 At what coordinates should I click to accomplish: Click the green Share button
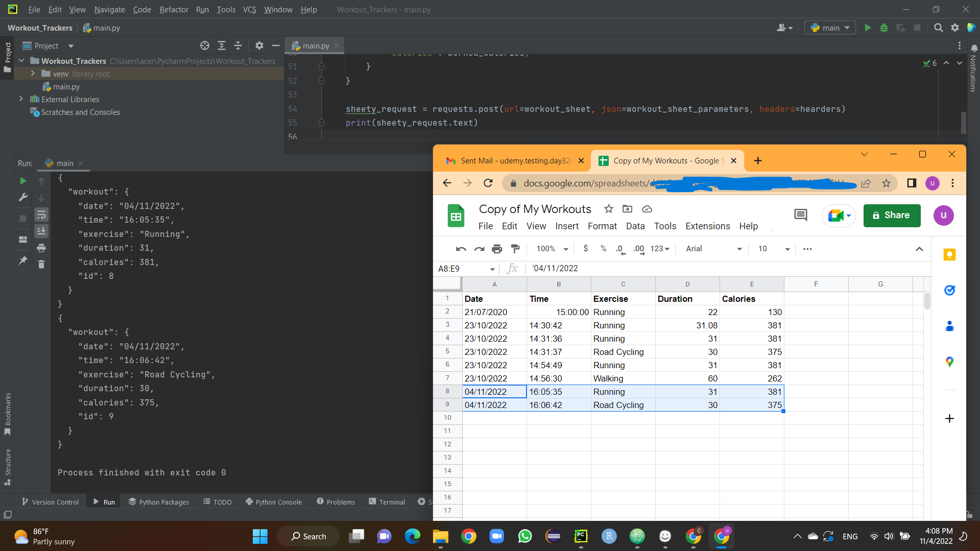pyautogui.click(x=892, y=215)
